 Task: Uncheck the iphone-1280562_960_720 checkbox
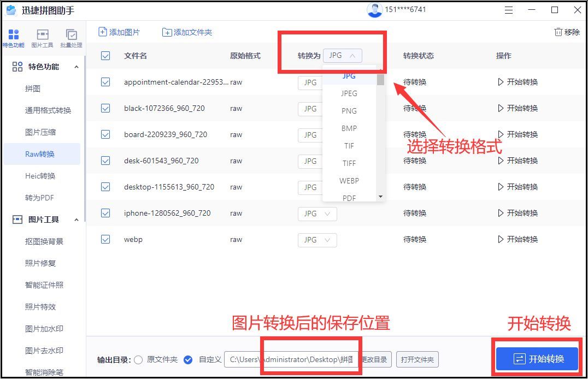coord(105,214)
